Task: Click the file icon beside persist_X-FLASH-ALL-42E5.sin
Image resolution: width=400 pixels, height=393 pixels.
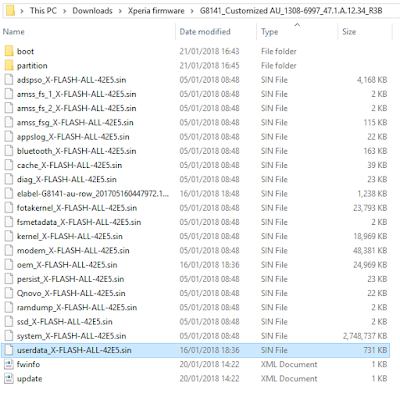Action: 9,279
